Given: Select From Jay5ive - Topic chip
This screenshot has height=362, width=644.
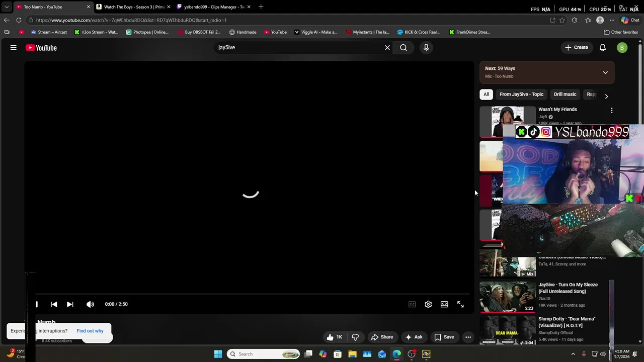Looking at the screenshot, I should [x=521, y=94].
